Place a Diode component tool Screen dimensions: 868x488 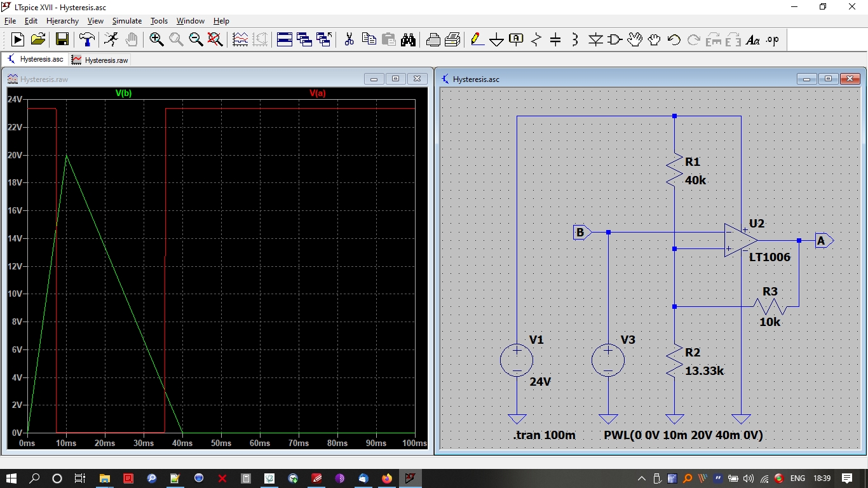click(x=595, y=39)
